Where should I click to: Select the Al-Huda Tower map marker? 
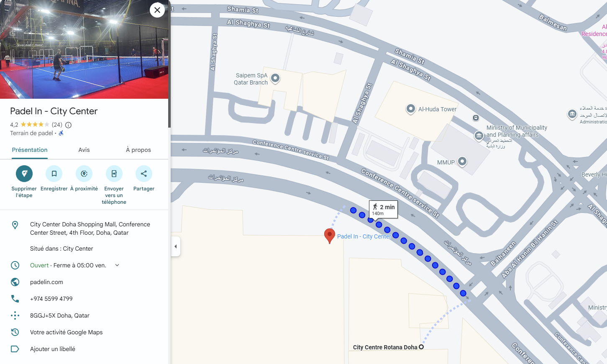(x=411, y=109)
